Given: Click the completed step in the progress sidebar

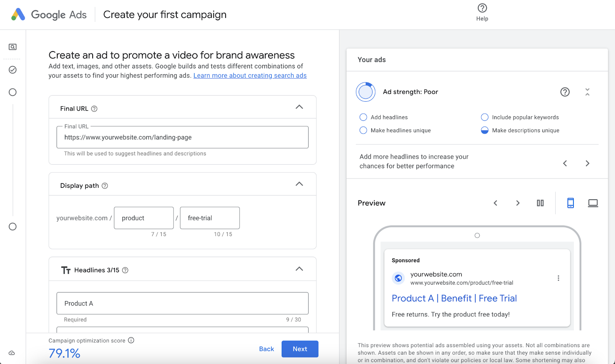Looking at the screenshot, I should [x=12, y=70].
